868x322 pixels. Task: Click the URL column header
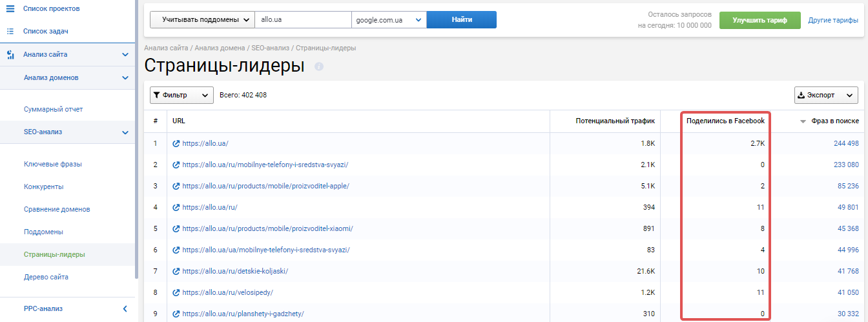(x=179, y=121)
